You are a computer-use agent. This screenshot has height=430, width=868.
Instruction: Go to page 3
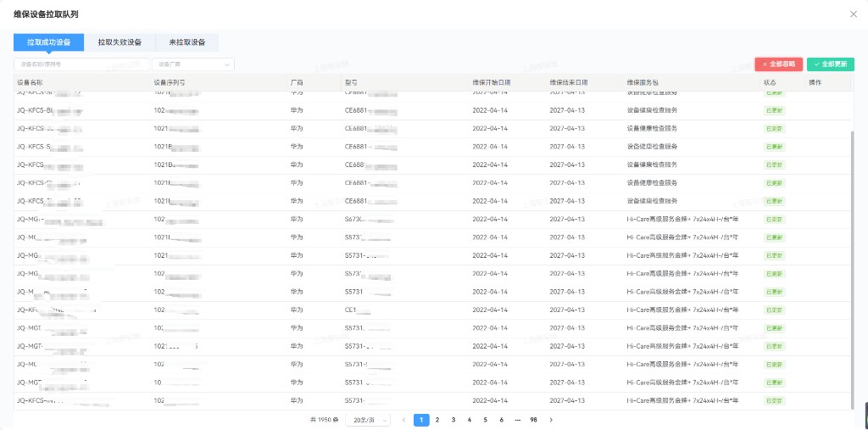pos(453,420)
